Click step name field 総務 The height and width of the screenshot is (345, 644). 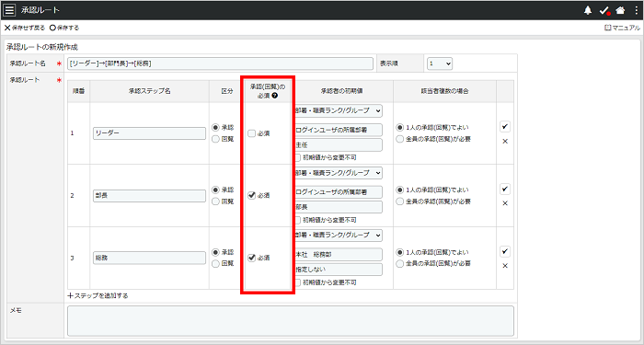tap(149, 258)
